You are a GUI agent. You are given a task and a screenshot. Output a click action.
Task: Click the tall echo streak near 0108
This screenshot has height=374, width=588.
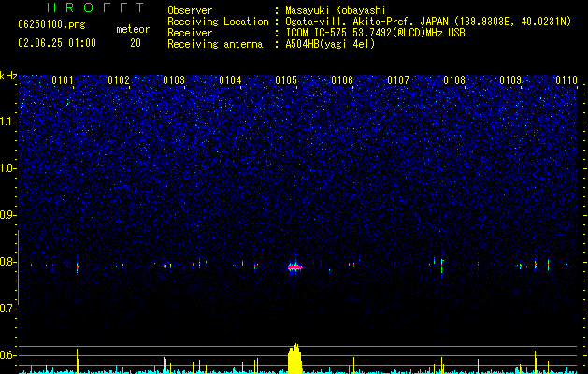[442, 267]
